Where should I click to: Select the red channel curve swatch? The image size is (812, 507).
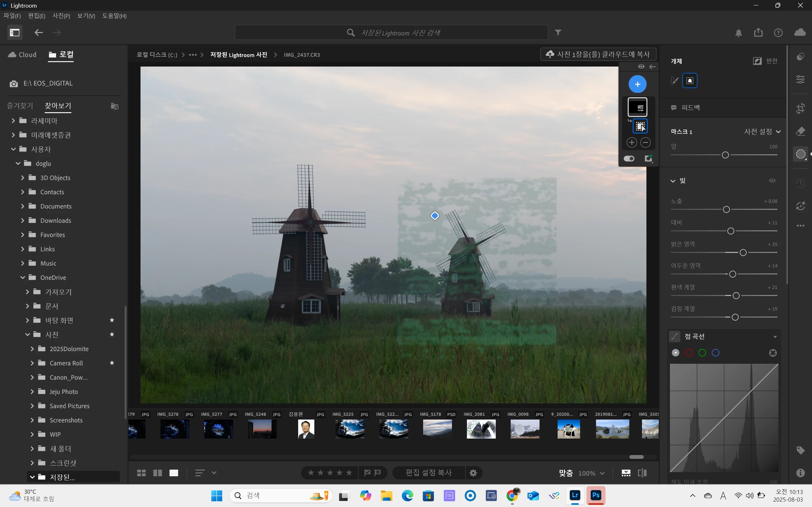click(689, 353)
